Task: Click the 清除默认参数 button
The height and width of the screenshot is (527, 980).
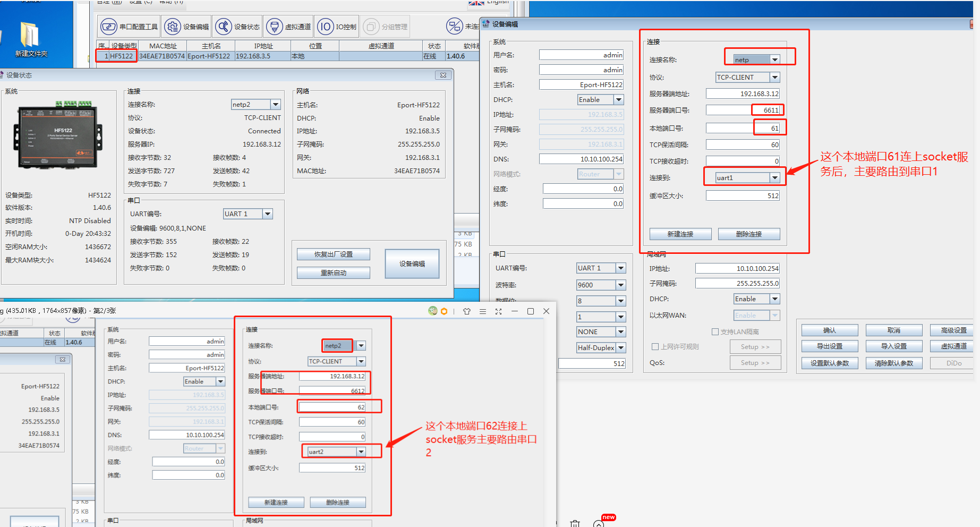Action: click(894, 363)
